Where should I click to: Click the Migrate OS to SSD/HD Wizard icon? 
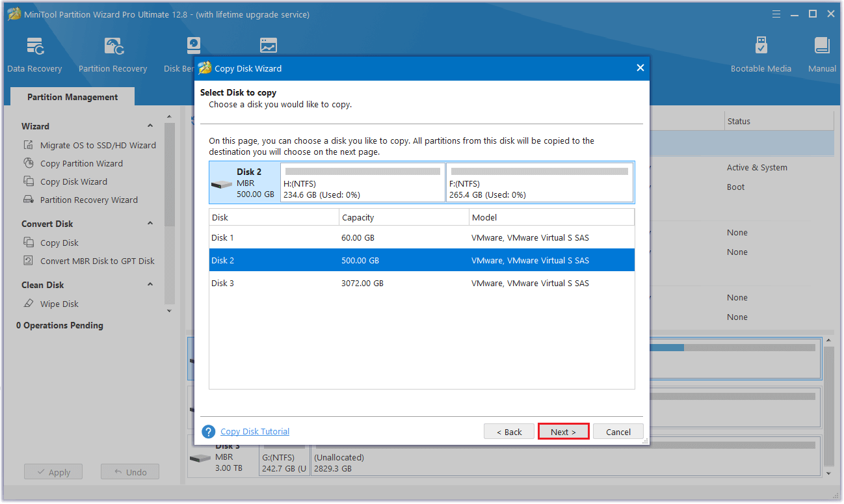click(x=29, y=145)
